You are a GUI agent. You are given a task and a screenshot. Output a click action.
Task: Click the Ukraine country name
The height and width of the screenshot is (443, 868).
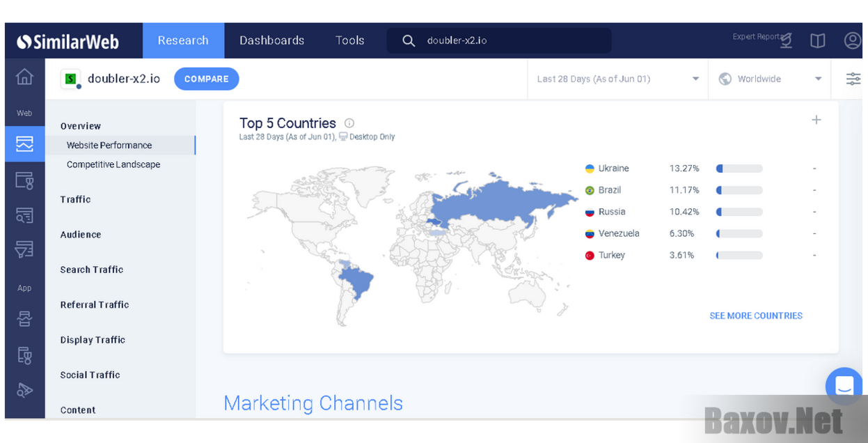(x=613, y=169)
